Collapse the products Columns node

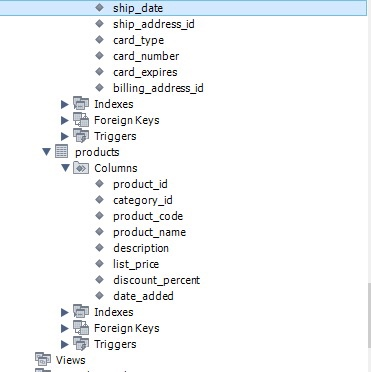point(65,168)
